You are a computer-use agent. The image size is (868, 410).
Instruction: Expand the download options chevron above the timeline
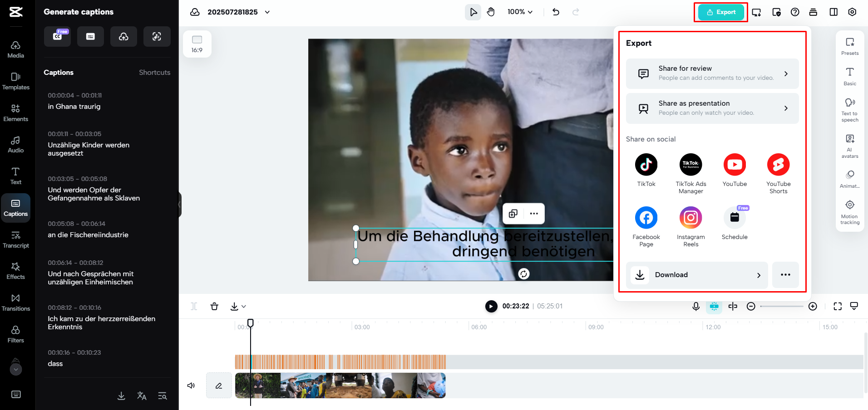coord(243,306)
